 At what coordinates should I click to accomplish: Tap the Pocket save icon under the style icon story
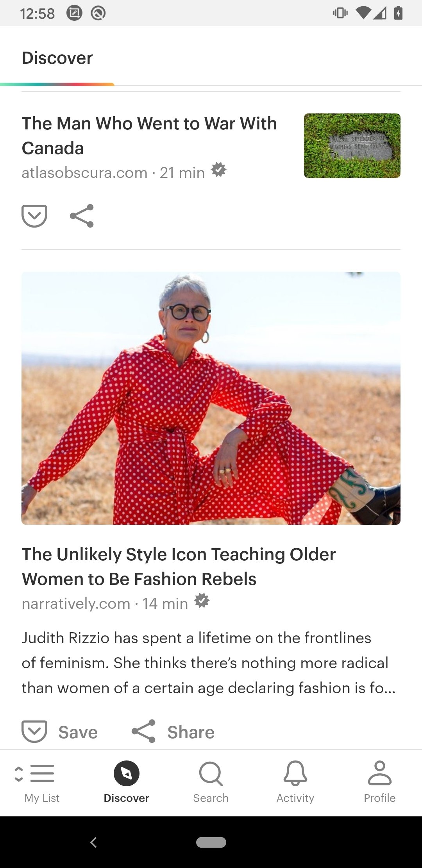[34, 731]
